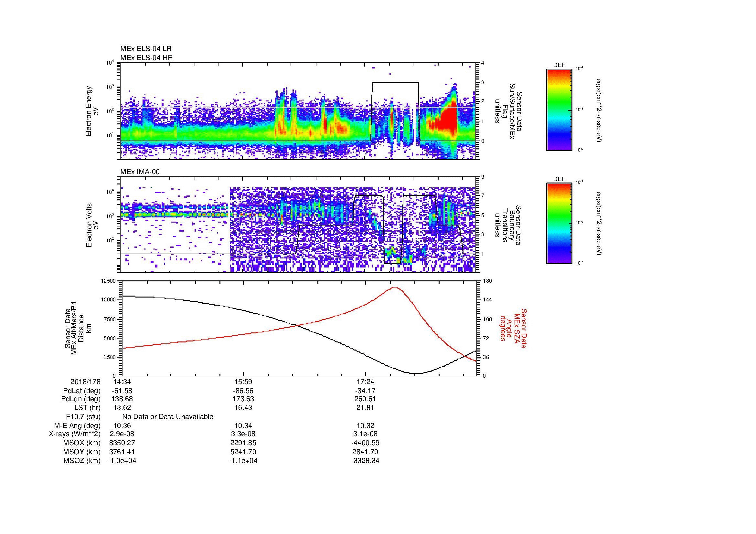Click the top DEF color bar
The image size is (756, 534).
pos(559,110)
